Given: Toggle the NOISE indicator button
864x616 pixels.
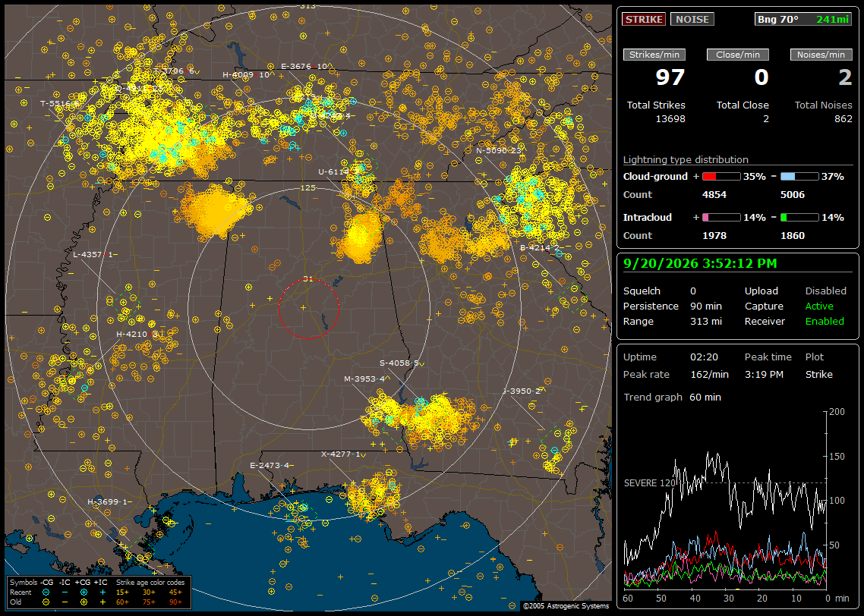Looking at the screenshot, I should pyautogui.click(x=692, y=19).
